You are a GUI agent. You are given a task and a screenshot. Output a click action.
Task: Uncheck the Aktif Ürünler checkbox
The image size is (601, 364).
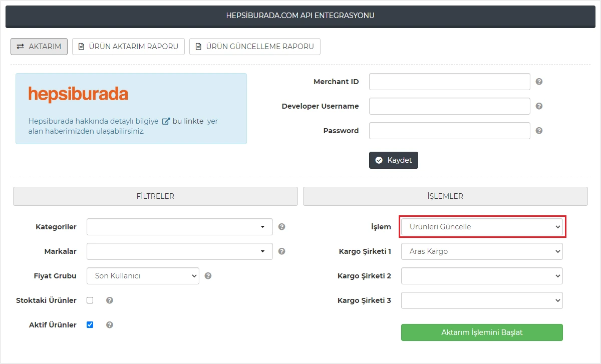pos(90,325)
